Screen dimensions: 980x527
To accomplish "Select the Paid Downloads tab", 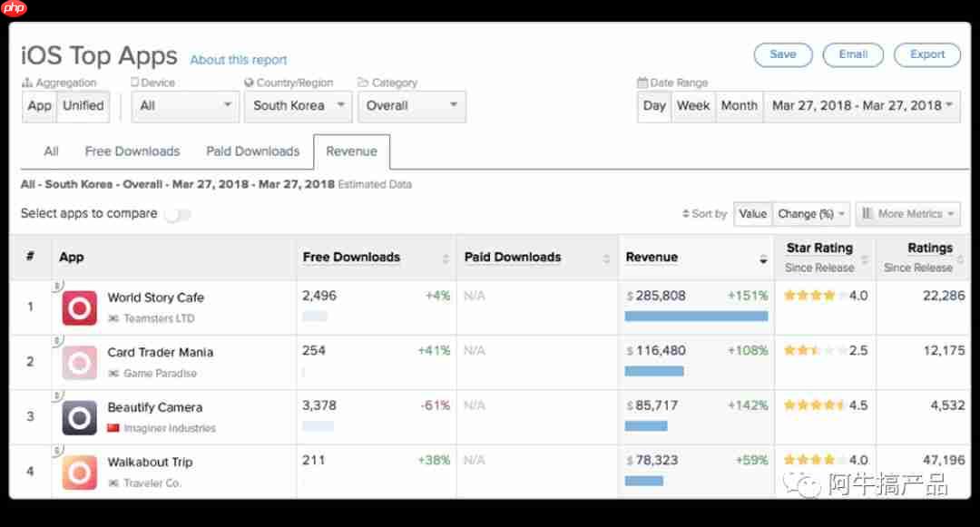I will 252,151.
